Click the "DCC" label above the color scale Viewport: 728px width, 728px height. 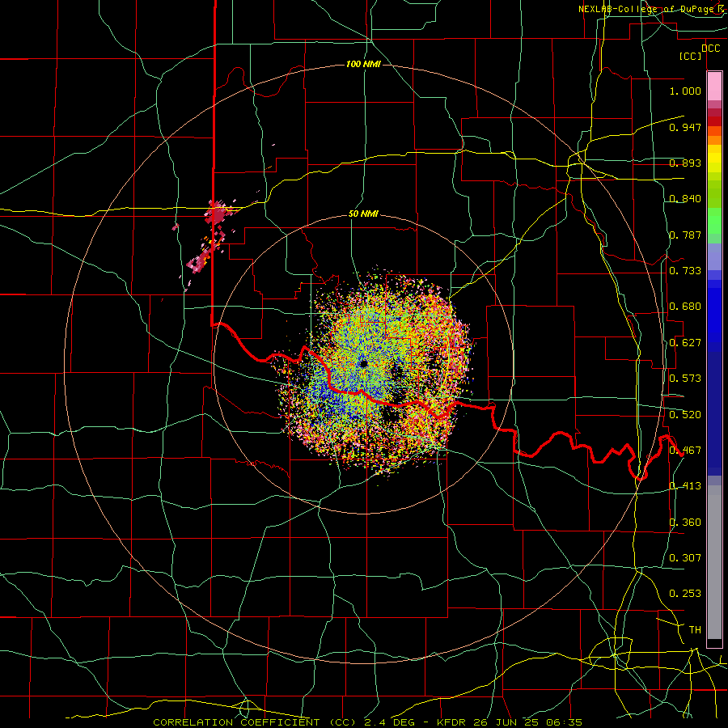point(710,49)
